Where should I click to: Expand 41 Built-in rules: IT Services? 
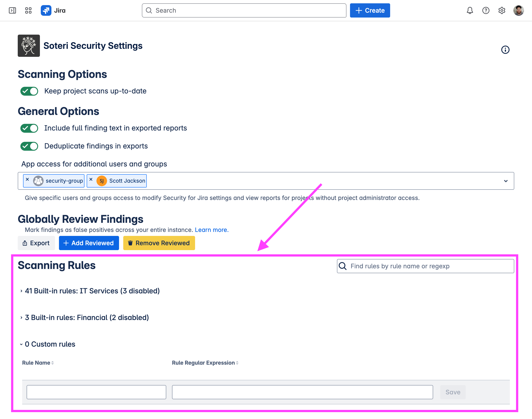tap(92, 291)
